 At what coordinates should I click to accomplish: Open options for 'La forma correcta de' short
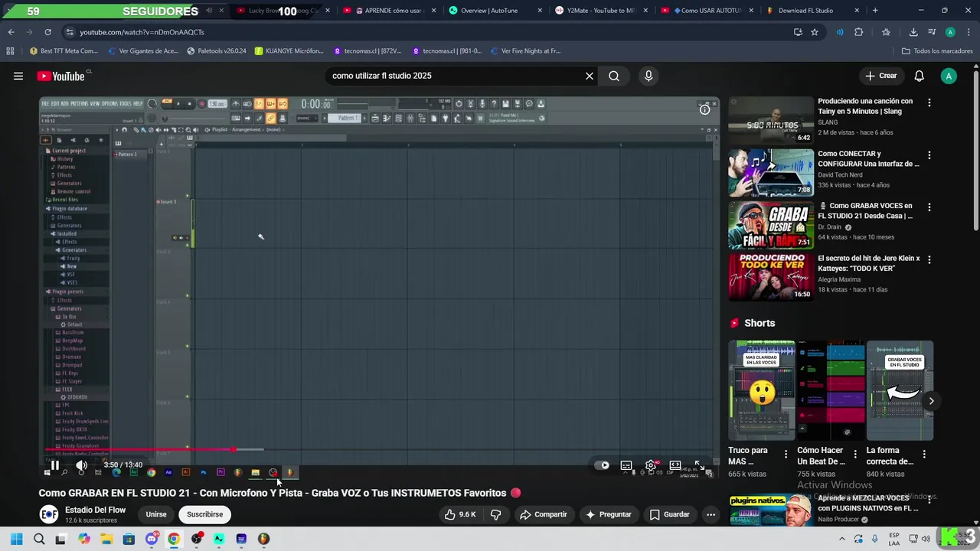pyautogui.click(x=924, y=454)
